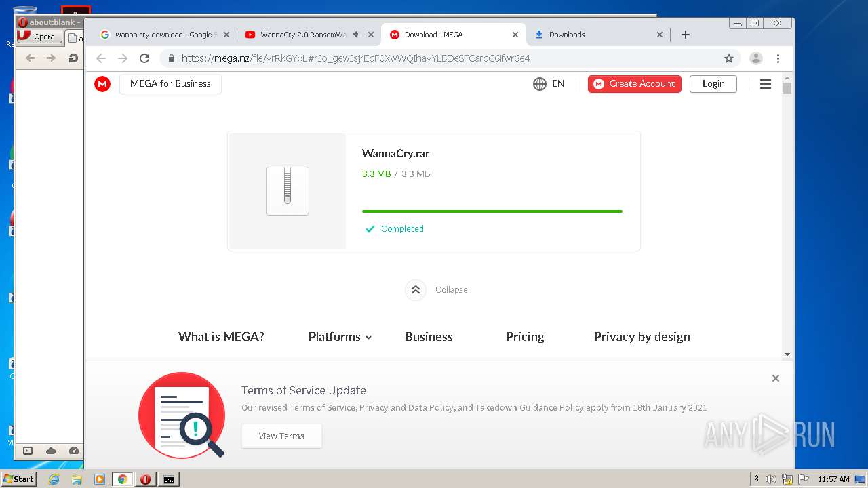868x488 pixels.
Task: Dismiss the Terms of Service banner
Action: pyautogui.click(x=776, y=378)
